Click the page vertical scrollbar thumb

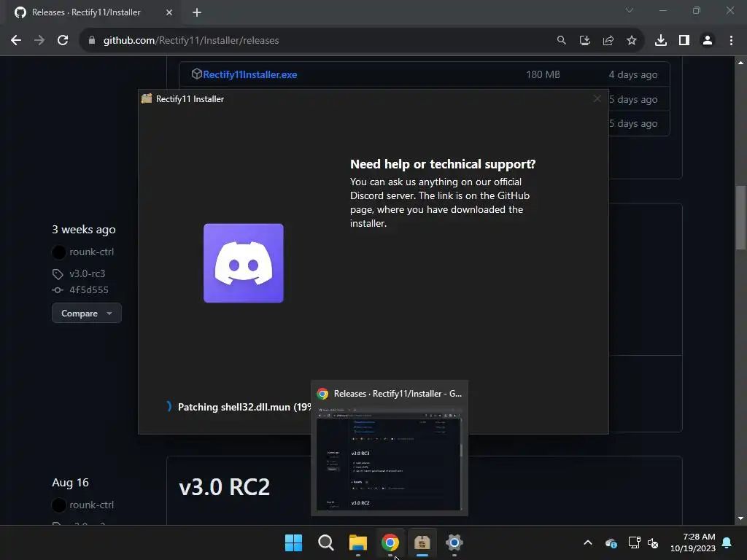(x=740, y=217)
